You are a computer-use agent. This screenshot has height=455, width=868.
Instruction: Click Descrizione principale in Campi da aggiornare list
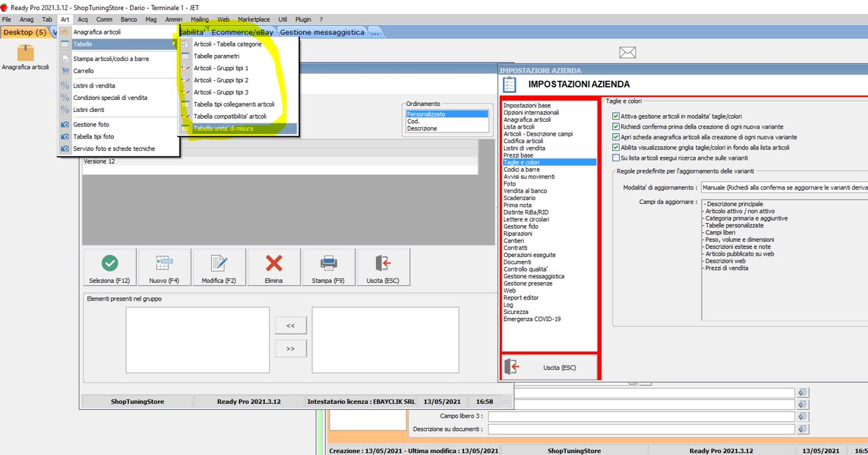(733, 204)
